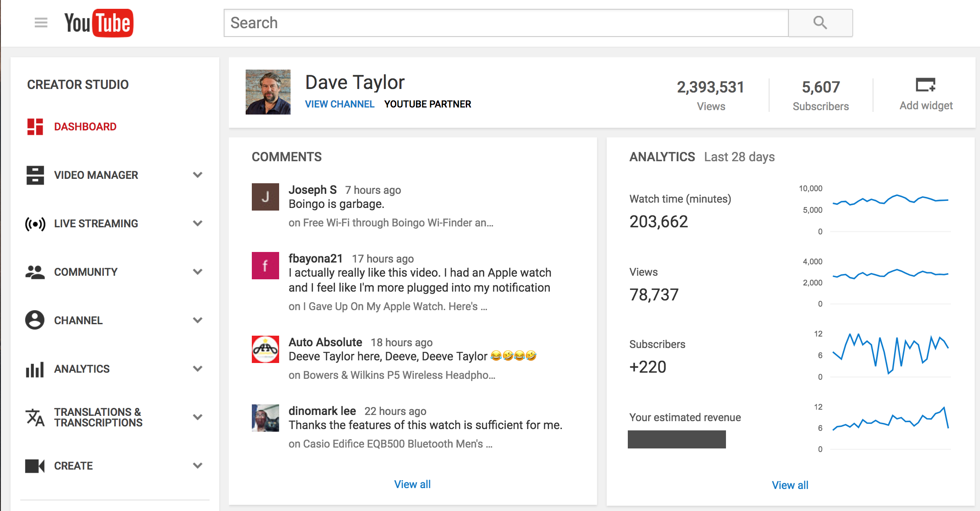Click Dave Taylor's profile photo thumbnail
The height and width of the screenshot is (511, 980).
point(268,92)
